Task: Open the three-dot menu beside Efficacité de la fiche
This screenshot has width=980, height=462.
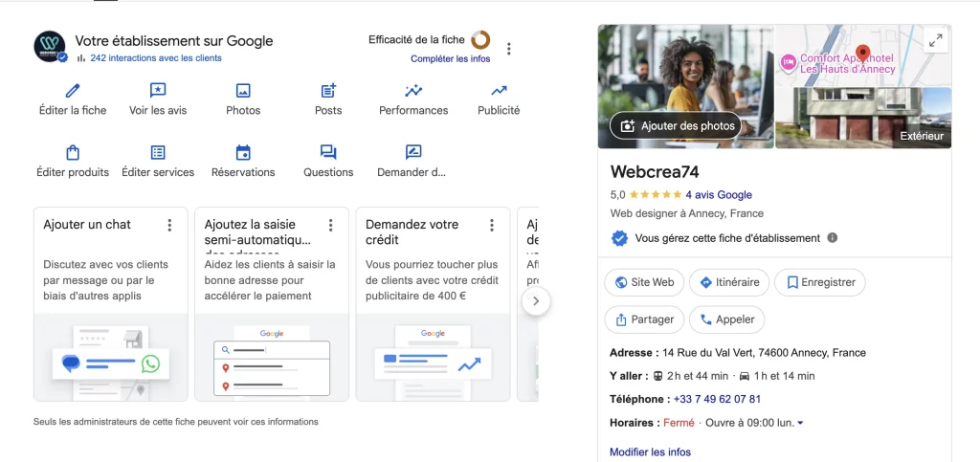Action: coord(509,49)
